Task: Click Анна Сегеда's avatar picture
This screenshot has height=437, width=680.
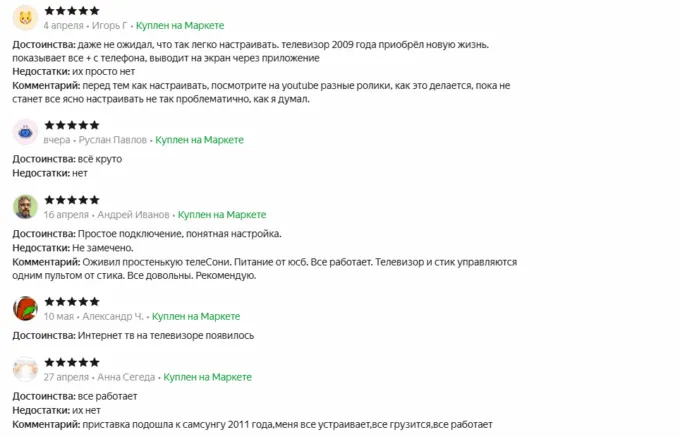Action: 25,369
